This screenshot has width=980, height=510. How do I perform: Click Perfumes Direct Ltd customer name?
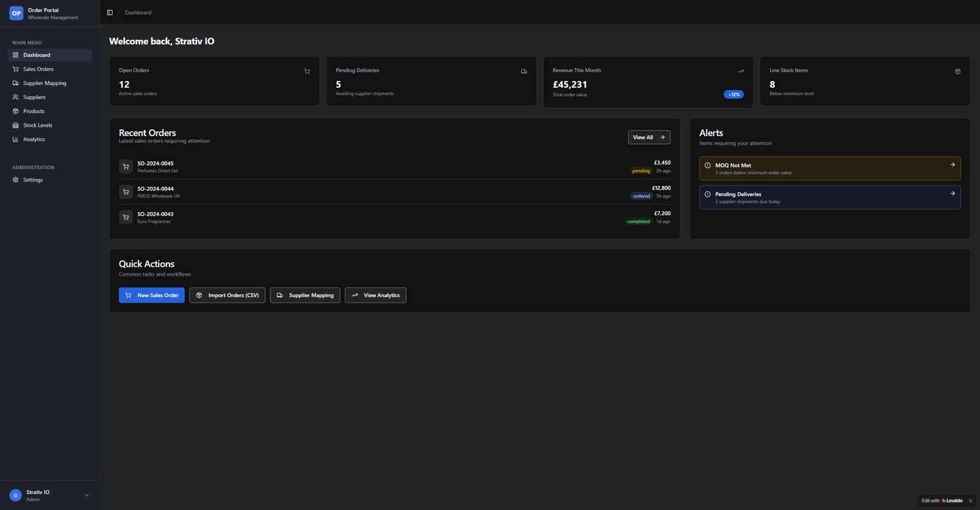tap(157, 171)
